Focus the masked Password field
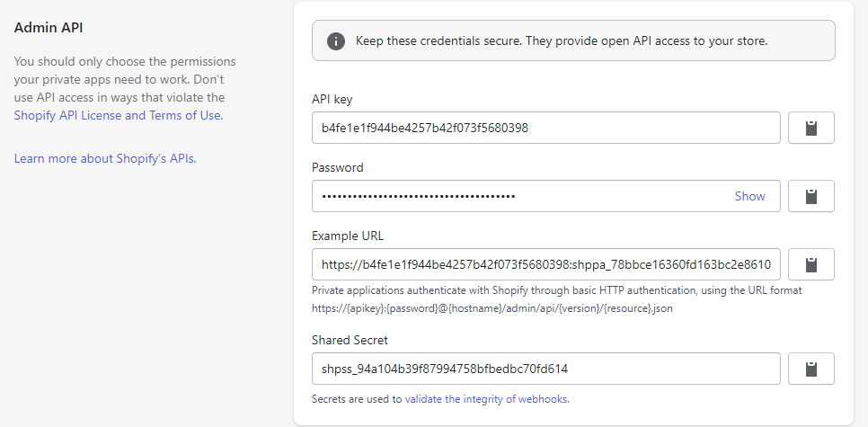 pyautogui.click(x=521, y=196)
